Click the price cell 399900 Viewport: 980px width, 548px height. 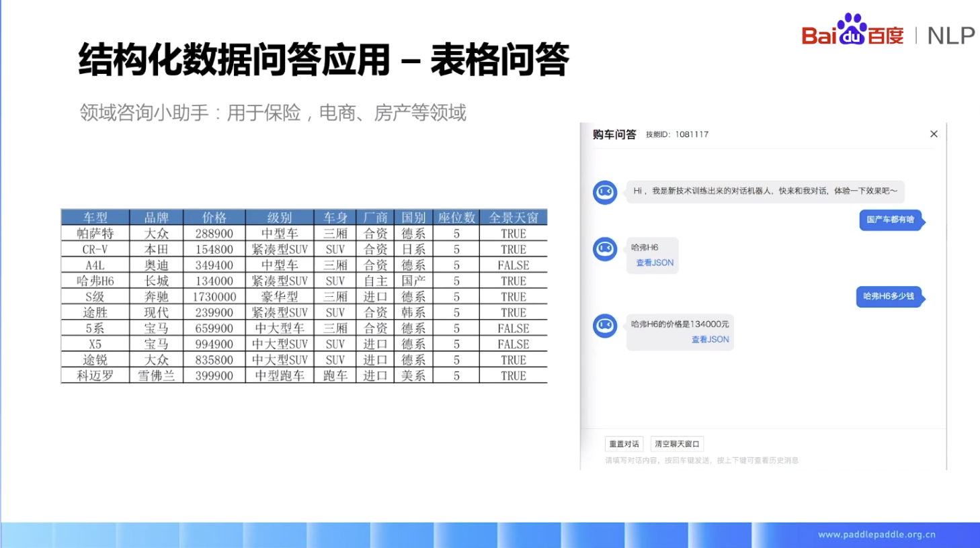click(214, 375)
